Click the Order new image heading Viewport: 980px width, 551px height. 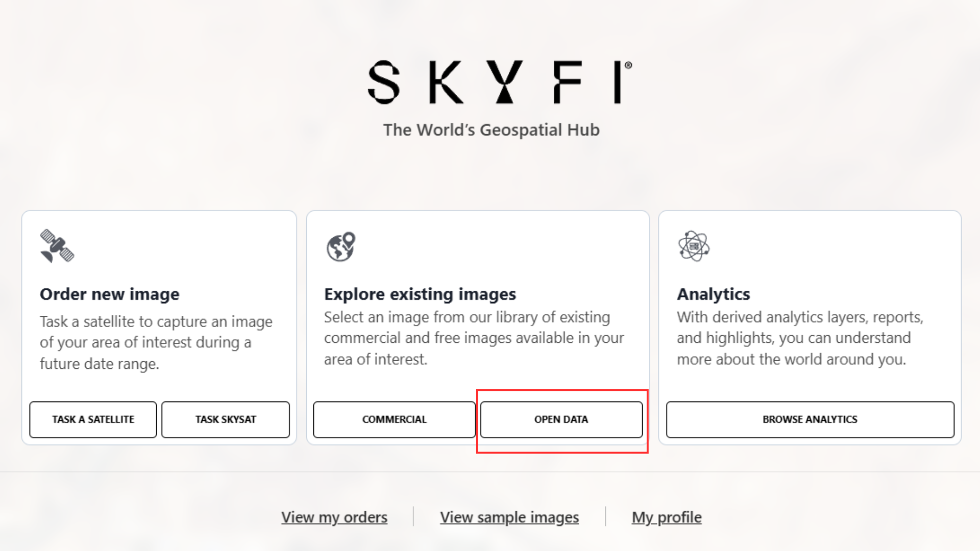click(110, 294)
